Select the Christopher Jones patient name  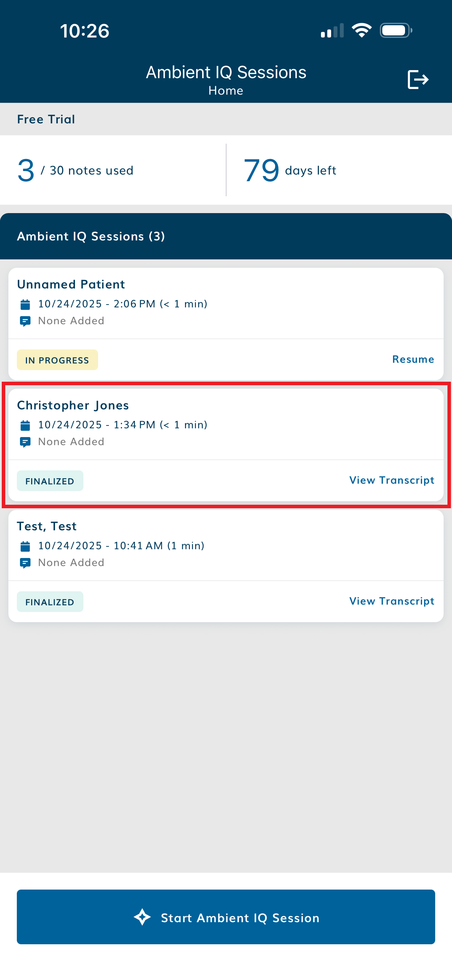(x=73, y=406)
